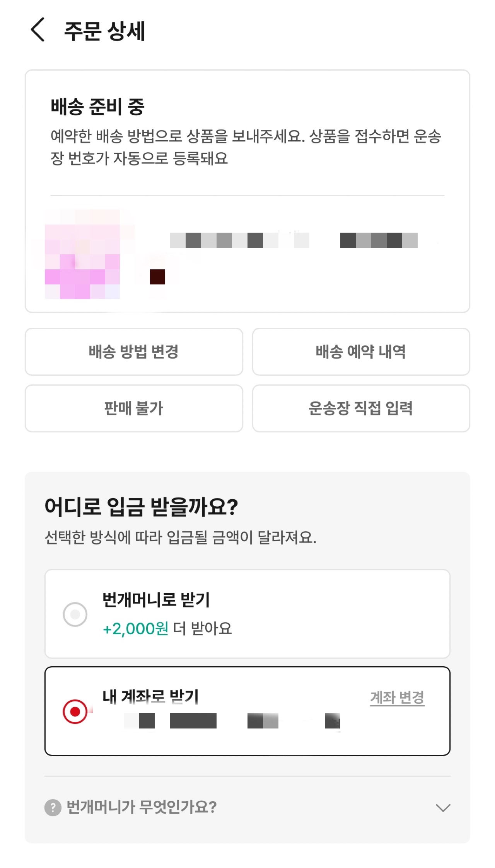Tap the blurred bank account details

[232, 721]
